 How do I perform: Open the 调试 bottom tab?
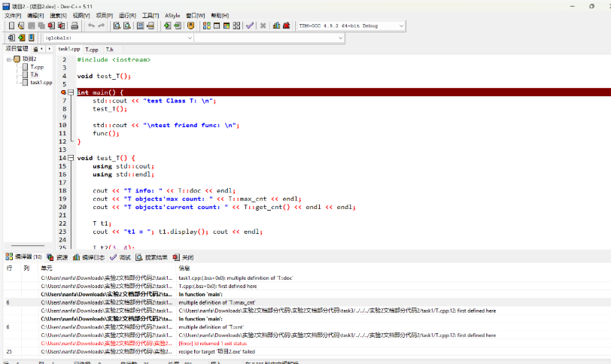120,257
